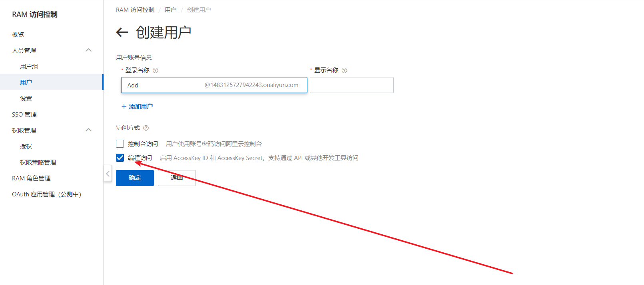Click the 权限管理 sidebar heading
Screen dimensions: 644x285
click(24, 131)
